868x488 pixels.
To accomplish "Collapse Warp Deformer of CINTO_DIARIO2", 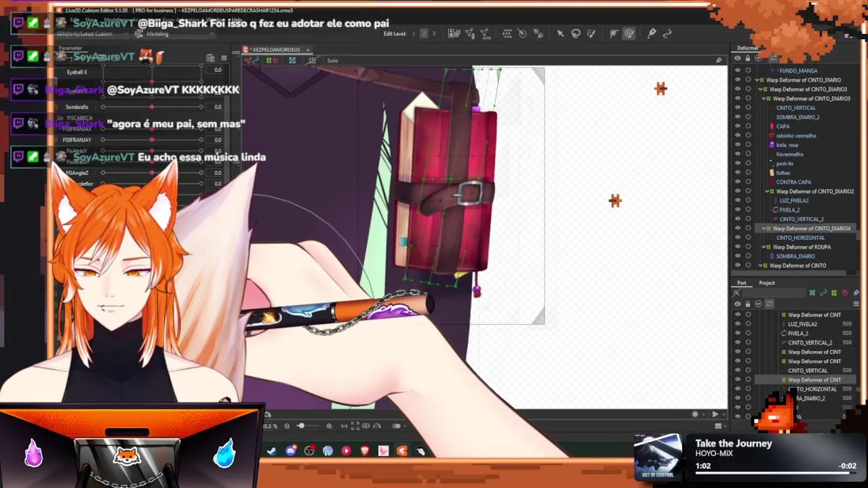I will click(x=768, y=191).
